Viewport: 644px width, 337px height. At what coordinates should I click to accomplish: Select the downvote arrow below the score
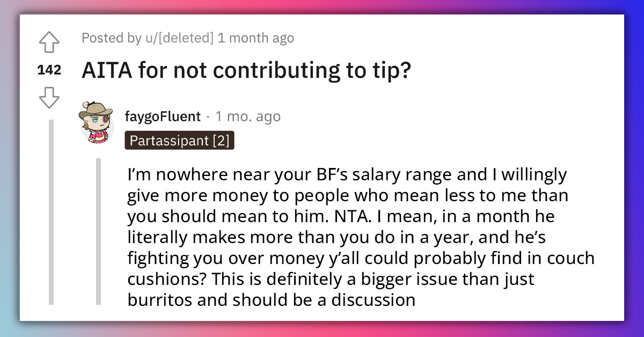pyautogui.click(x=49, y=97)
